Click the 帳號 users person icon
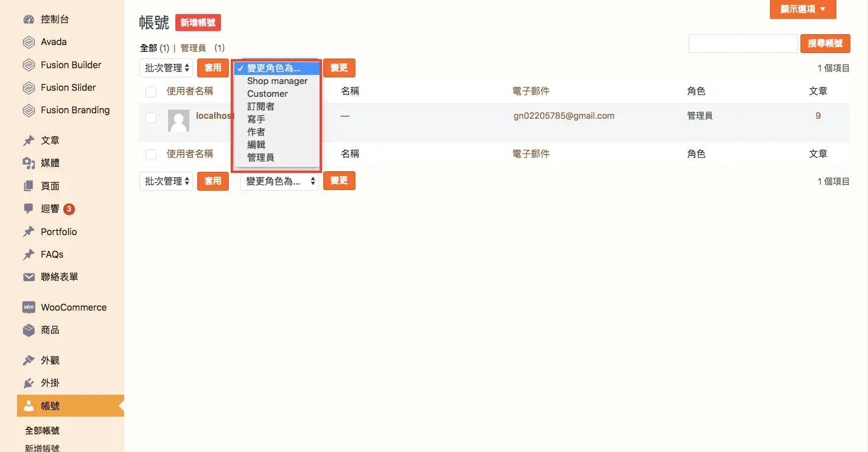 pyautogui.click(x=29, y=406)
